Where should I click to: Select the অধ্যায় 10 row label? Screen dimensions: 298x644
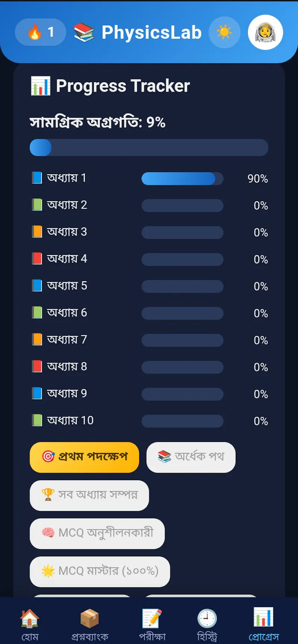(70, 420)
